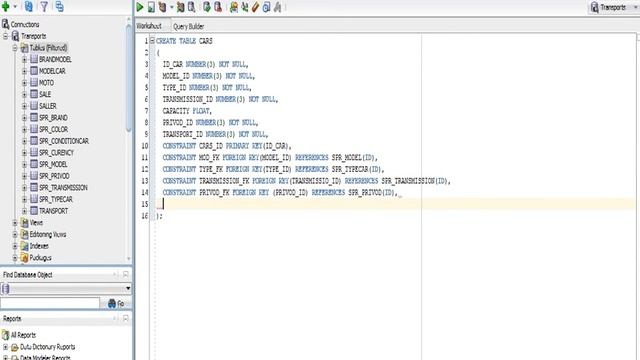Click the To Upper/Lower case icon
Screen dimensions: 640x360
pyautogui.click(x=244, y=7)
